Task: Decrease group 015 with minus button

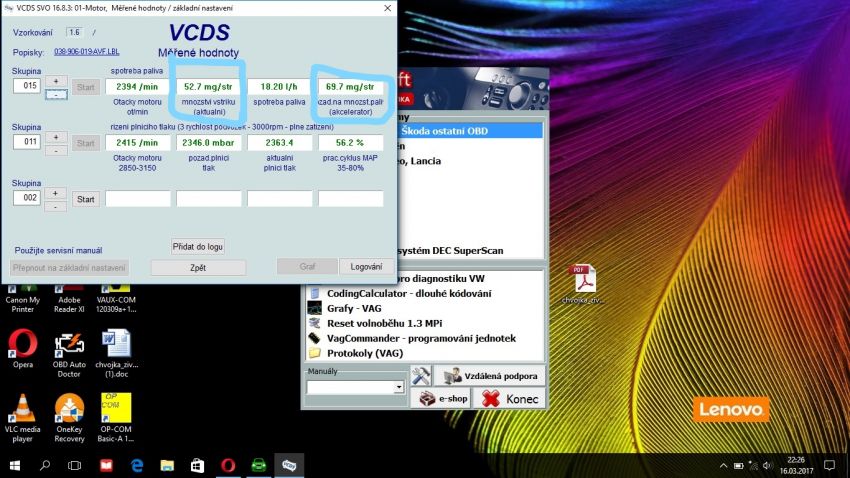Action: point(56,94)
